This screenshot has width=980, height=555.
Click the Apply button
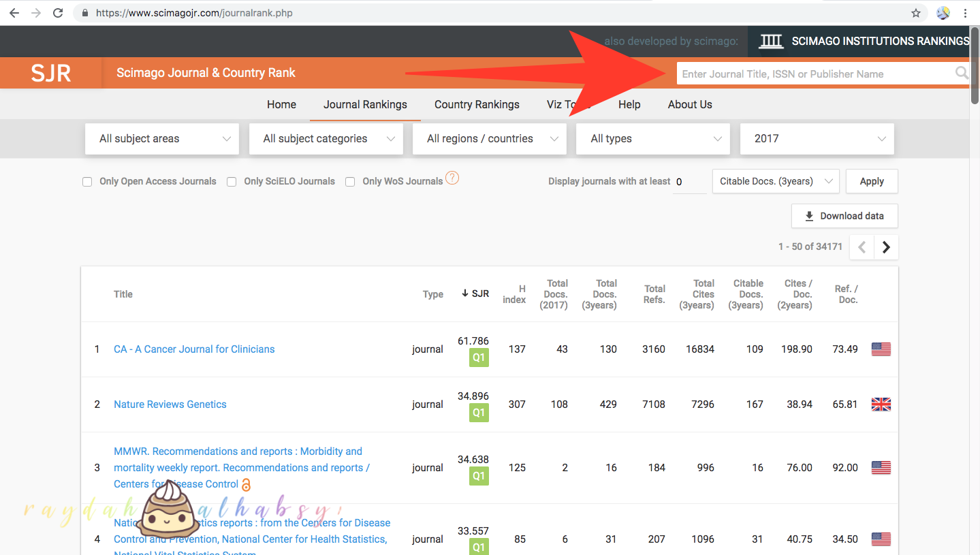pos(872,181)
